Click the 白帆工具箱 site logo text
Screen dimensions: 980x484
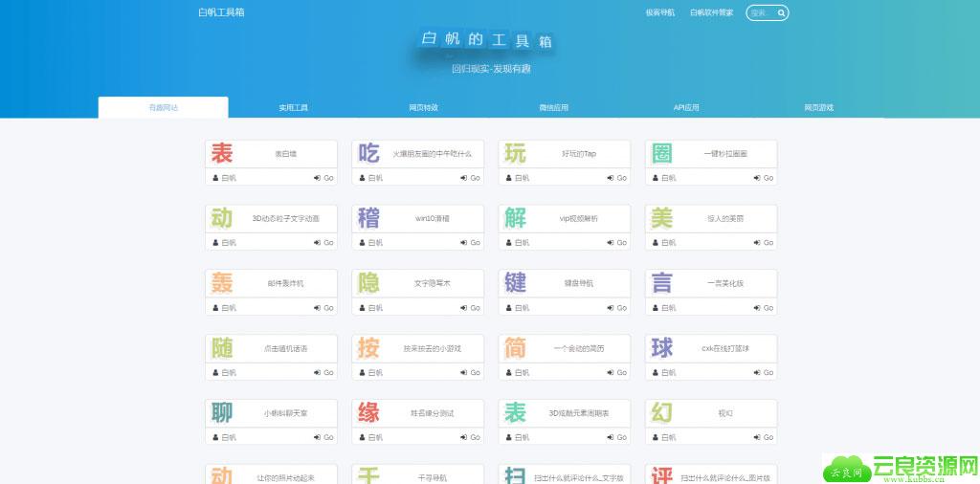[221, 12]
